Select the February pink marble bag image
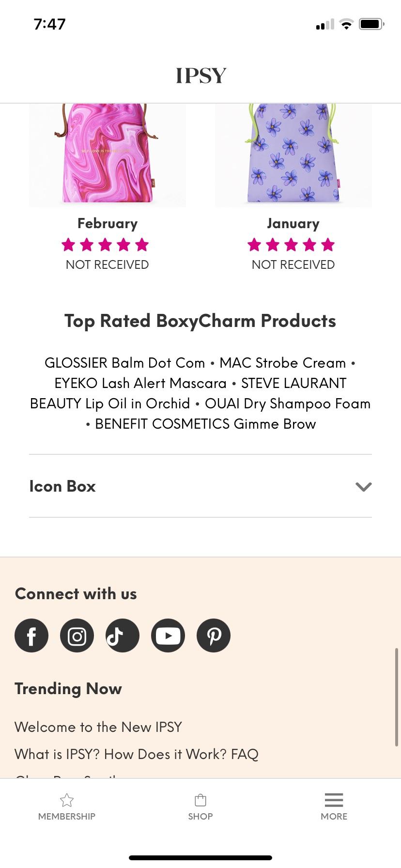Viewport: 401px width, 868px height. click(108, 155)
